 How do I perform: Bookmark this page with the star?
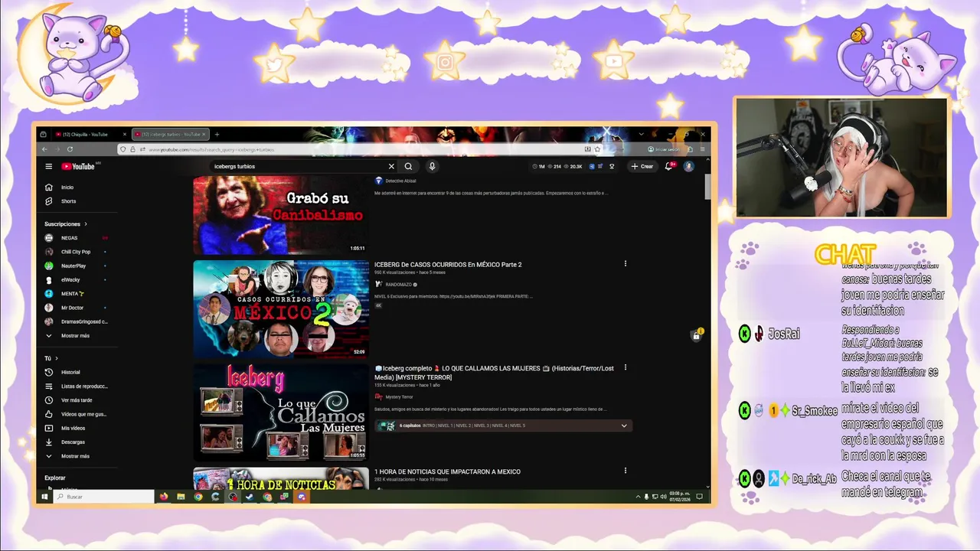pyautogui.click(x=597, y=149)
